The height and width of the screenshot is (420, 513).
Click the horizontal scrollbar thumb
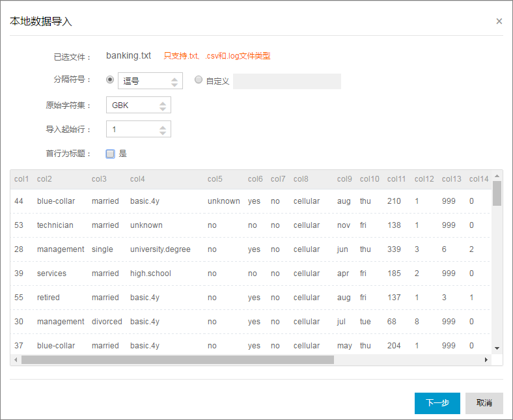(x=178, y=359)
